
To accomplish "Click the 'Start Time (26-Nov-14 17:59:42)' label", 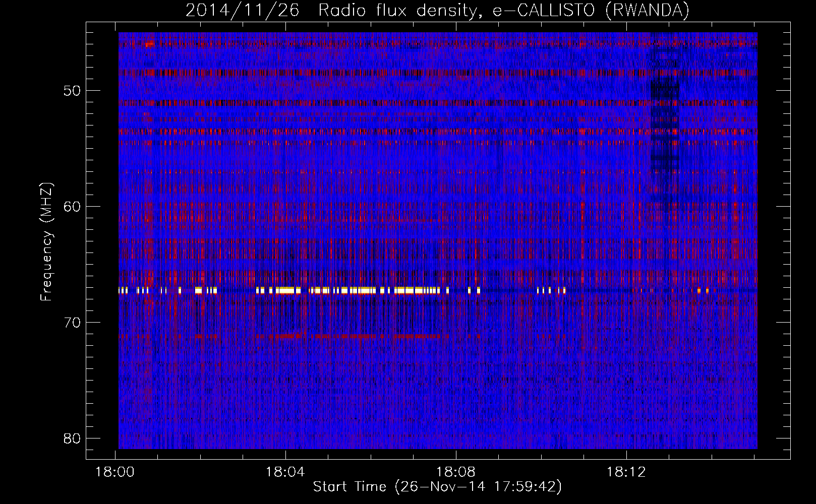I will point(437,487).
